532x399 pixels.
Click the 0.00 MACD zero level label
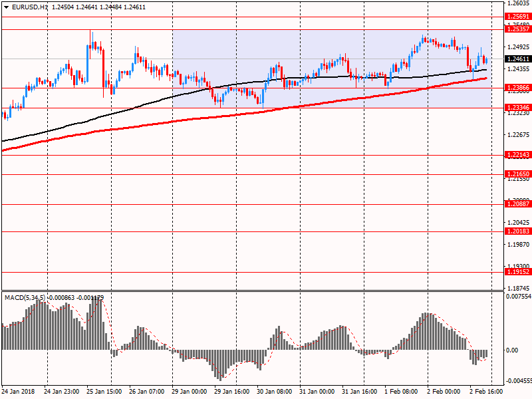tap(511, 350)
